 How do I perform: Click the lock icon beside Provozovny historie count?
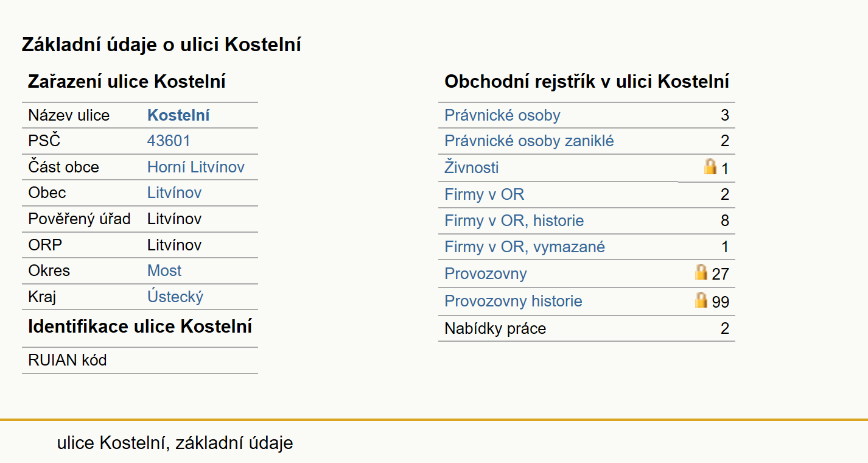[701, 299]
